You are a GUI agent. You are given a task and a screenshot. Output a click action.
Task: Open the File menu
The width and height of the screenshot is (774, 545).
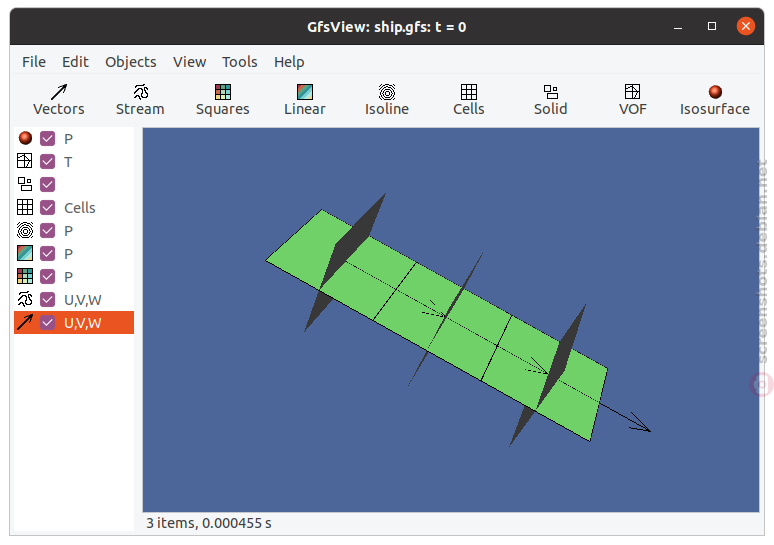pos(34,62)
